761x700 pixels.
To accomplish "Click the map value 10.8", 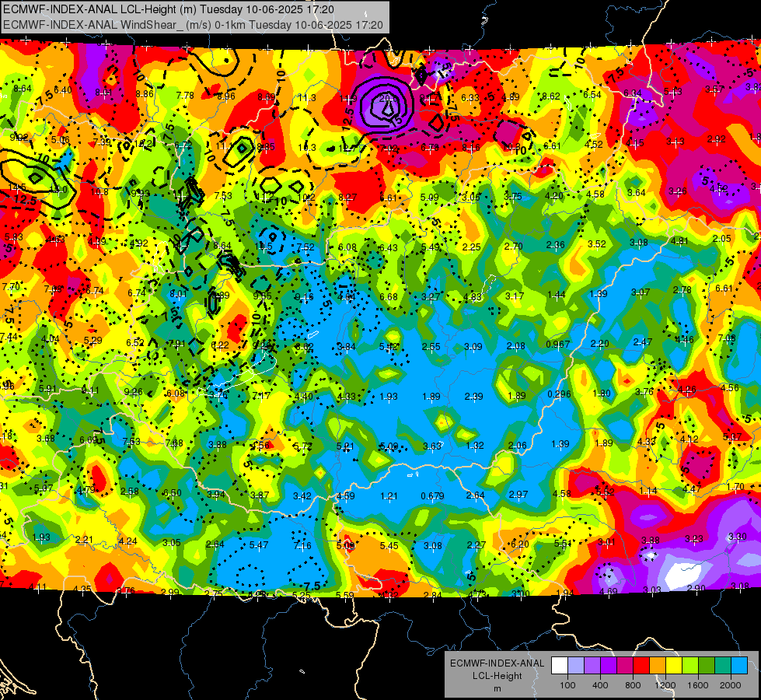I will click(x=99, y=192).
